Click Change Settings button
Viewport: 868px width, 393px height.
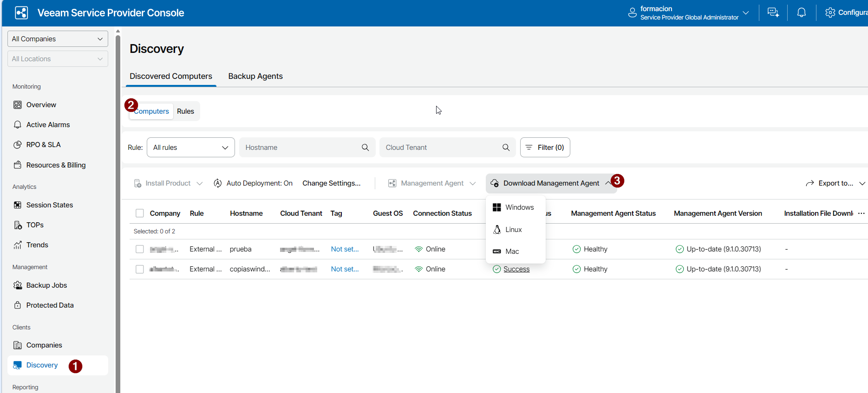(x=332, y=183)
